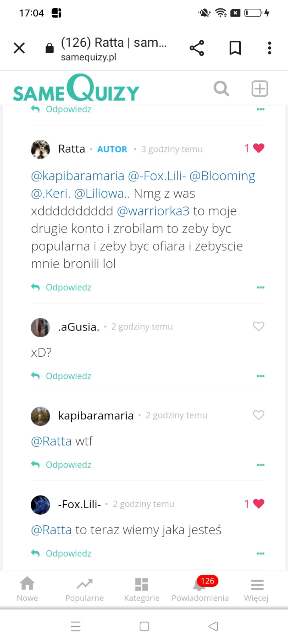This screenshot has width=288, height=644.
Task: Share this page via share icon
Action: point(197,48)
